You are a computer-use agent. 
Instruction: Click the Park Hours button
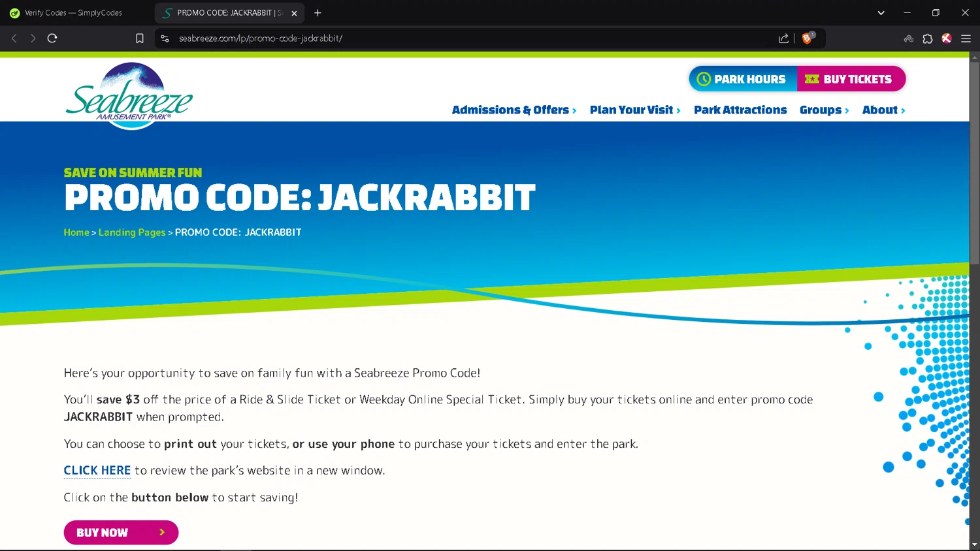(743, 79)
